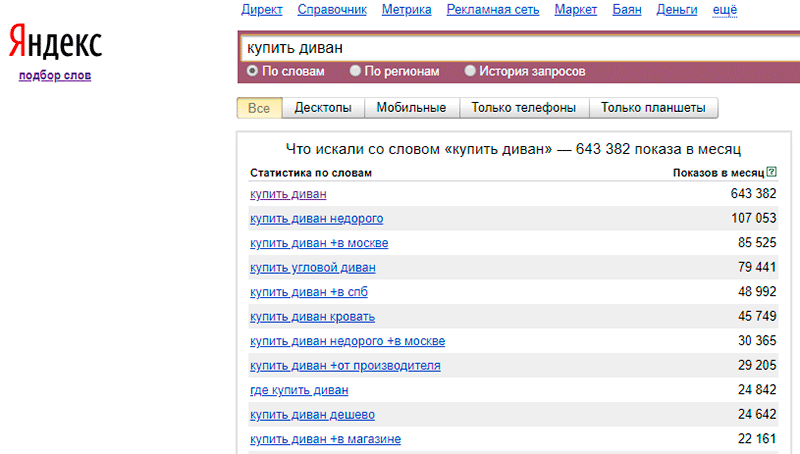Viewport: 800px width, 454px height.
Task: Open the Только телефоны tab
Action: (523, 108)
